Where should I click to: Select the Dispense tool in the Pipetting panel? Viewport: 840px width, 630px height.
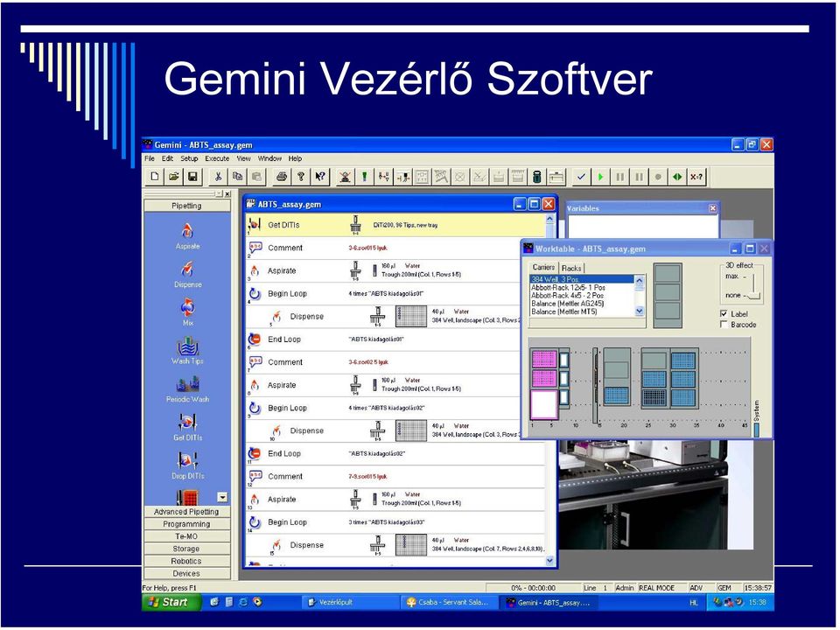coord(187,274)
